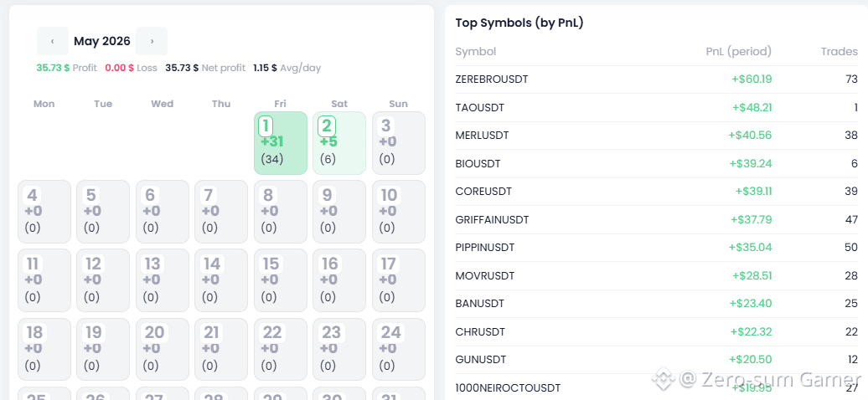Open the ZEREBROUSDT symbol row
The width and height of the screenshot is (868, 400).
click(657, 79)
